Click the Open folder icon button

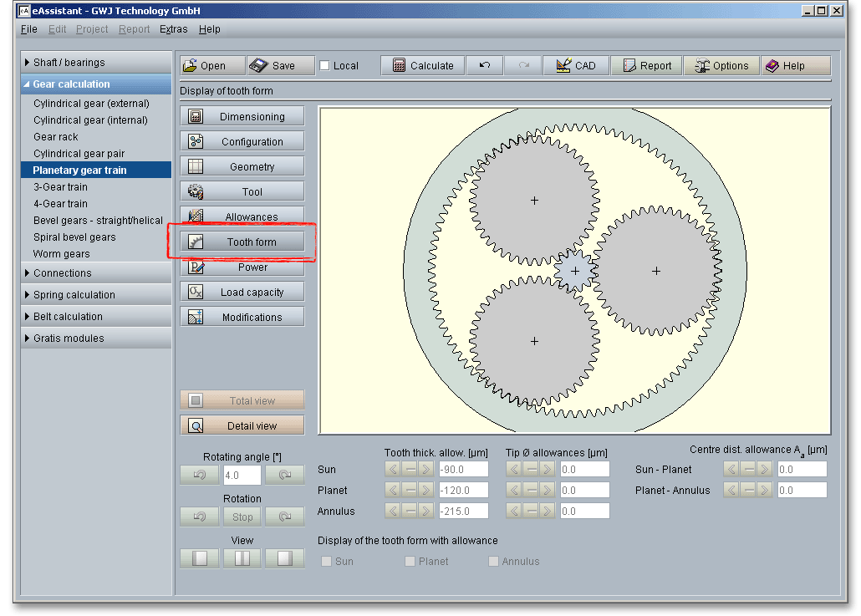tap(212, 66)
